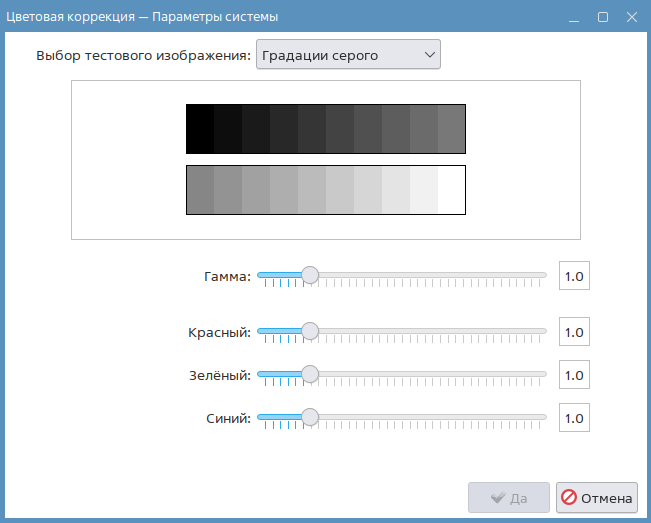This screenshot has height=523, width=651.
Task: Minimize the Цветовая коррекция window
Action: 576,17
